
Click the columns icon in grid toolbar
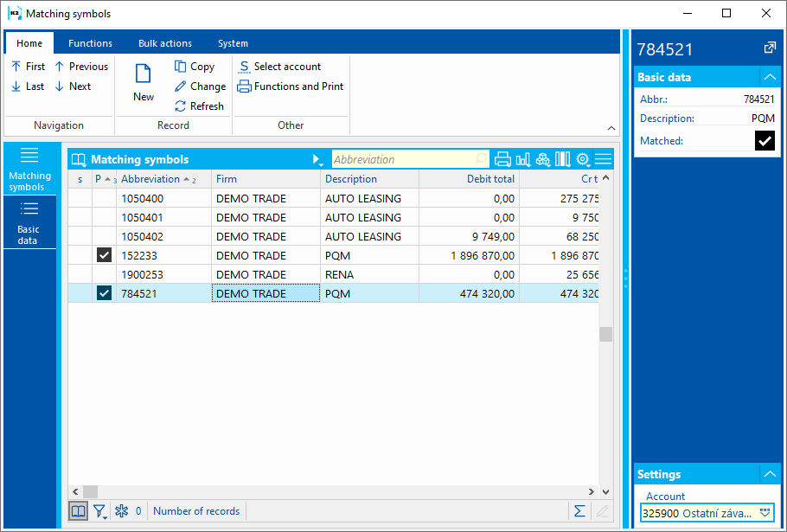(563, 159)
